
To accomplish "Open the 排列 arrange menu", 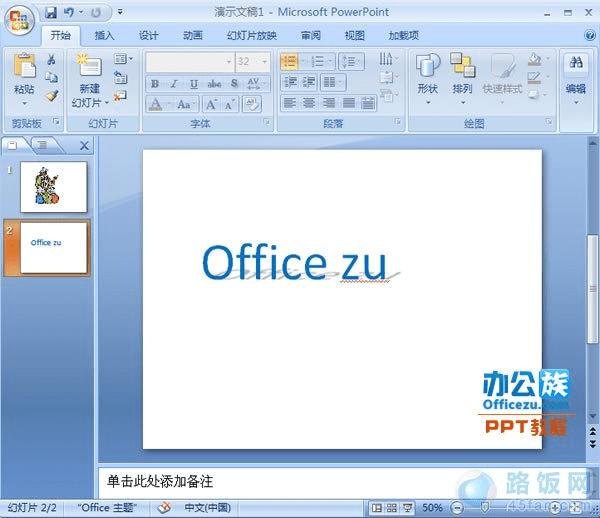I will point(462,78).
